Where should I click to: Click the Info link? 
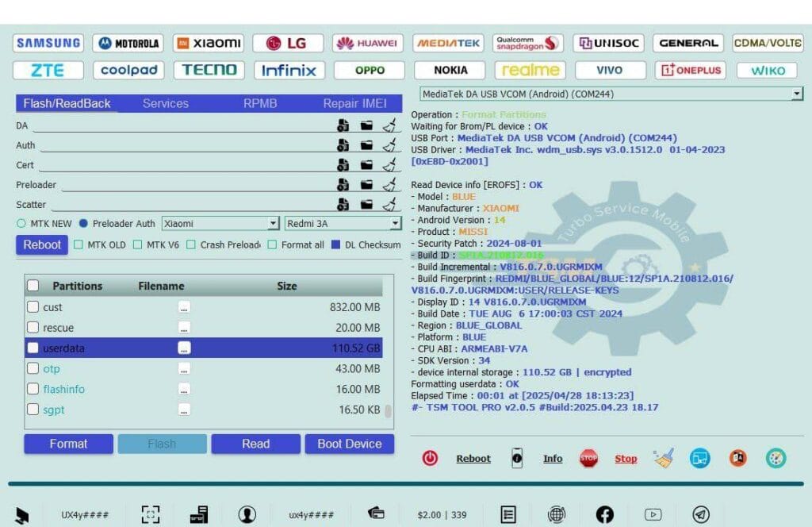[553, 459]
